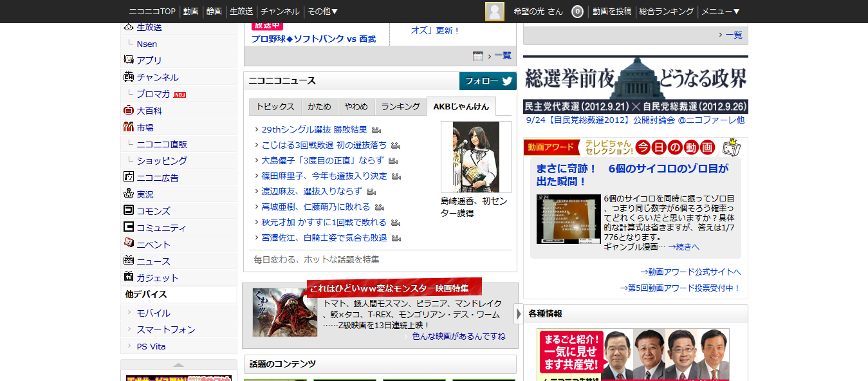Select the AKBじゃんけん tab
Viewport: 868px width, 381px height.
click(x=461, y=107)
